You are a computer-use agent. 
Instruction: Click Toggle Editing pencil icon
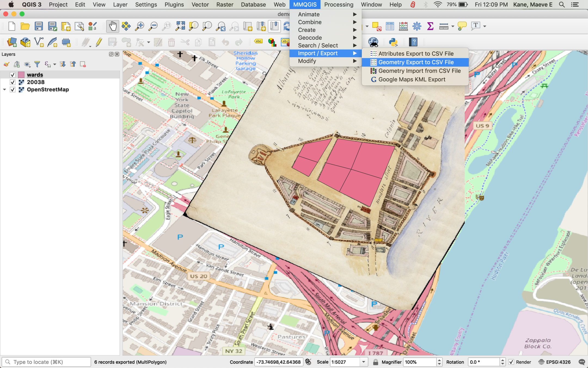coord(99,42)
